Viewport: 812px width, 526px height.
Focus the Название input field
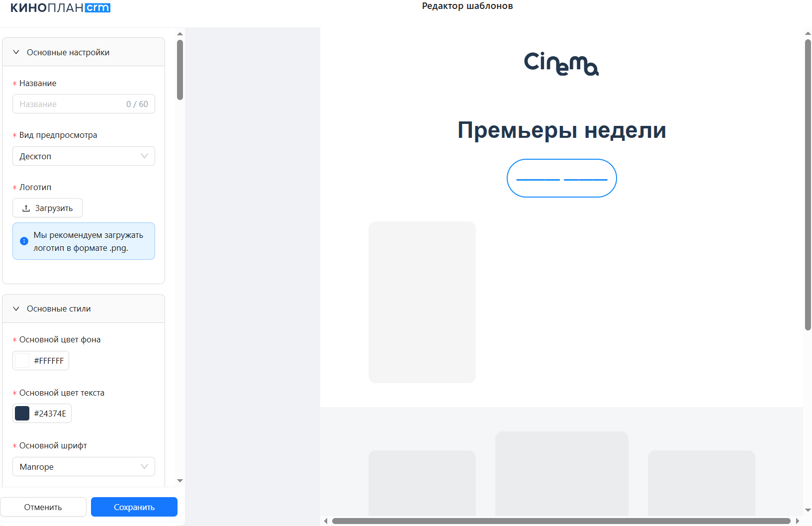click(84, 104)
